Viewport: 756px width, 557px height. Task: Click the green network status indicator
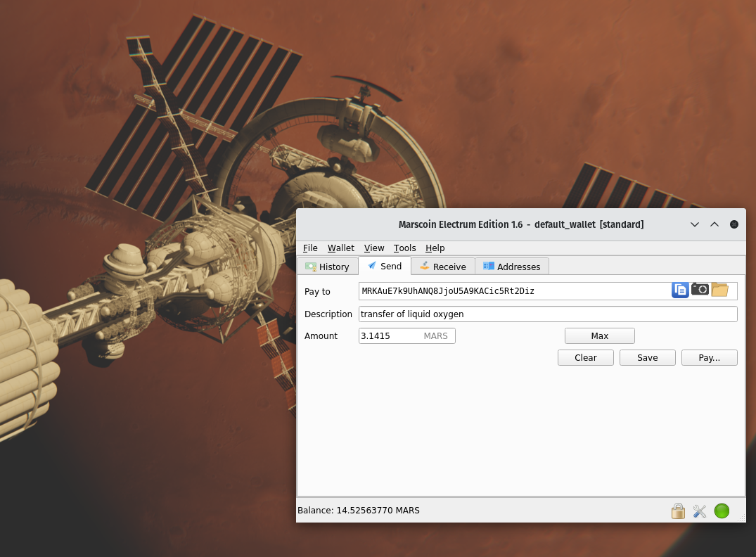722,511
